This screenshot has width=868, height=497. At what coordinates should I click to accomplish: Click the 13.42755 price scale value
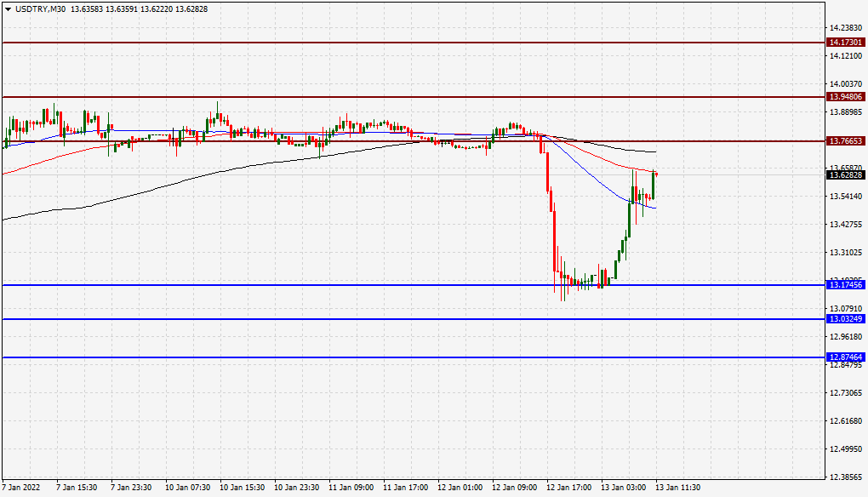845,225
